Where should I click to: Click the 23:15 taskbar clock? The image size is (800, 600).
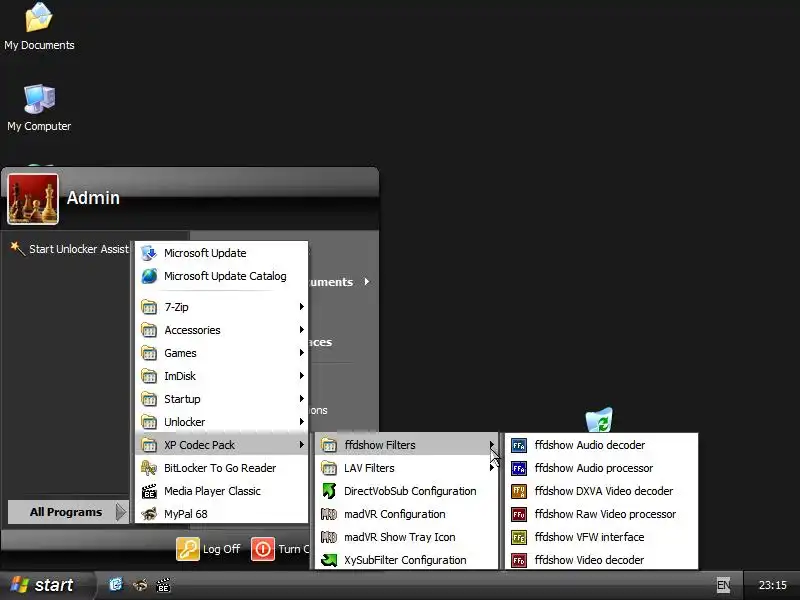coord(772,585)
